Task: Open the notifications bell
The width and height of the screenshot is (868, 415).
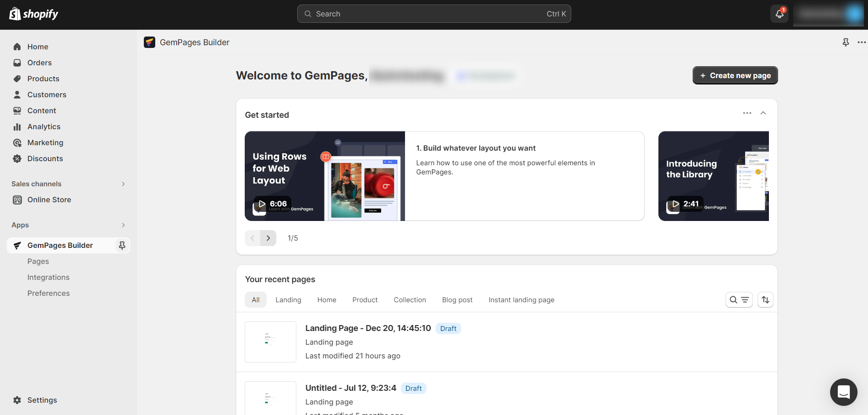Action: [x=779, y=14]
